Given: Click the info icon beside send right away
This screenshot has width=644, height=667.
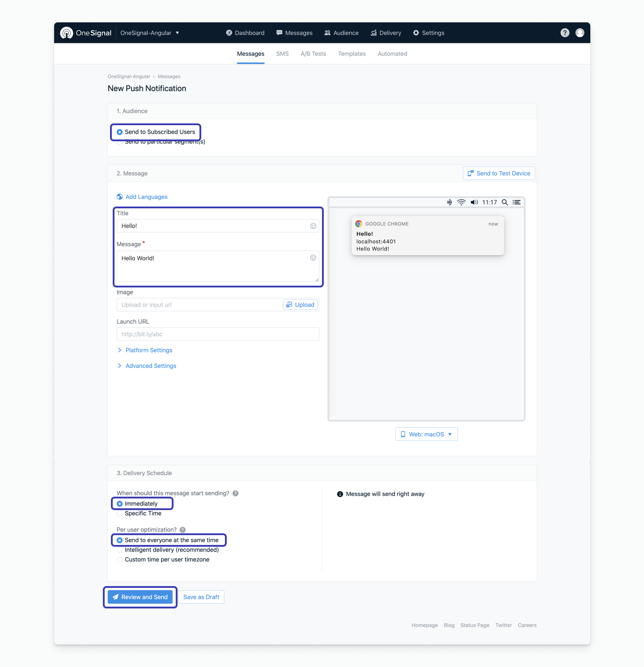Looking at the screenshot, I should (x=340, y=494).
